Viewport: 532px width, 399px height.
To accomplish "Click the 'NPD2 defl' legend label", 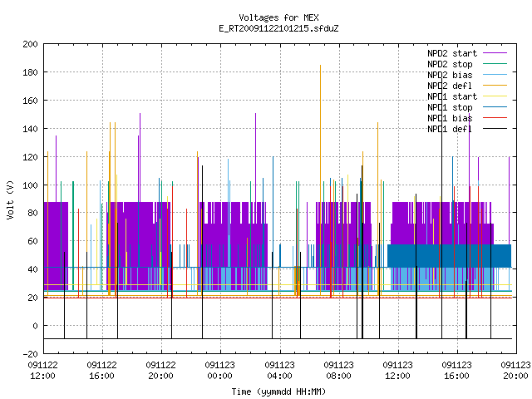I will click(x=450, y=86).
